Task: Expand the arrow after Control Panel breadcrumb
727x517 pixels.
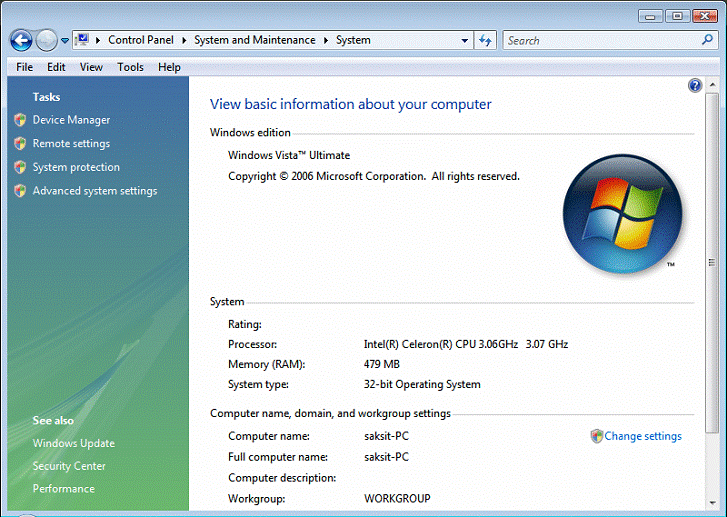Action: [184, 40]
